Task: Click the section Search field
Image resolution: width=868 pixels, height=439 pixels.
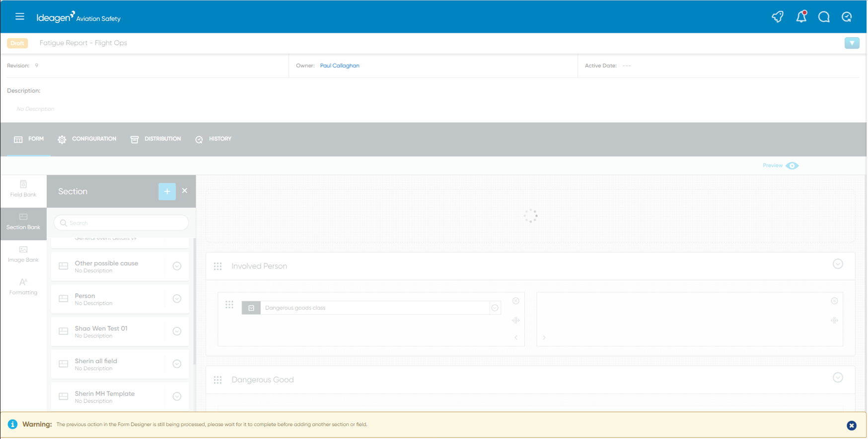Action: click(x=121, y=223)
